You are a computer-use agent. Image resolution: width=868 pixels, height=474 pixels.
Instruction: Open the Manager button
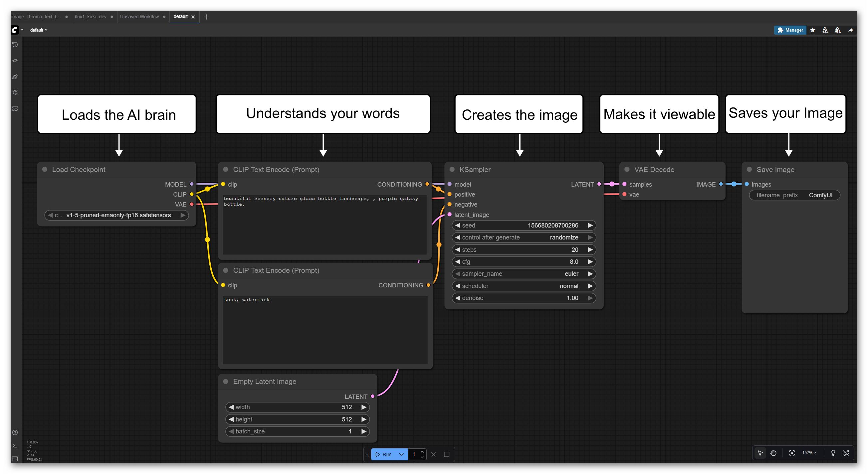pos(790,30)
